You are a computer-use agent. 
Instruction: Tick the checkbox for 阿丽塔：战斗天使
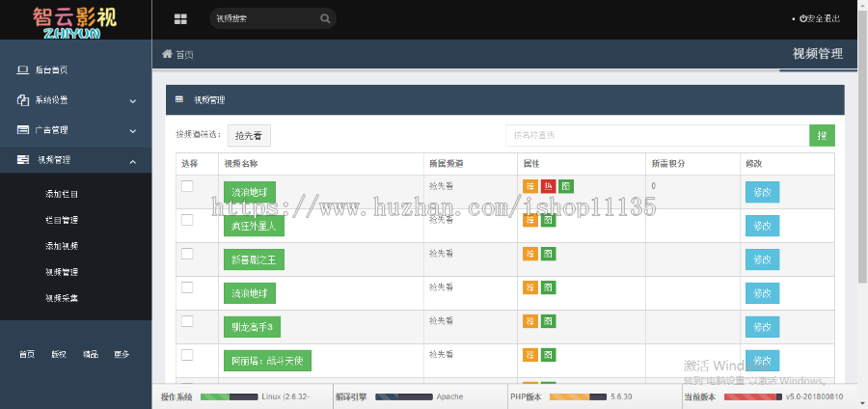(187, 355)
